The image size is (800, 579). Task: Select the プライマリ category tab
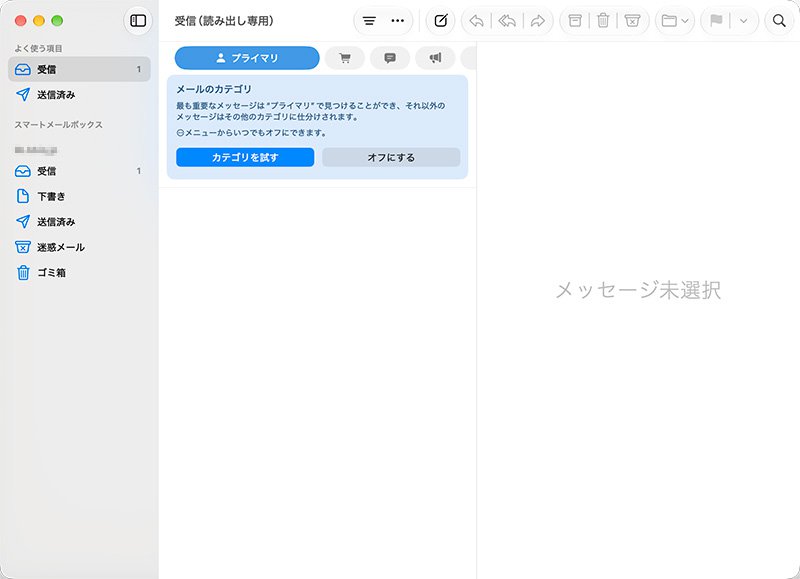click(x=247, y=58)
